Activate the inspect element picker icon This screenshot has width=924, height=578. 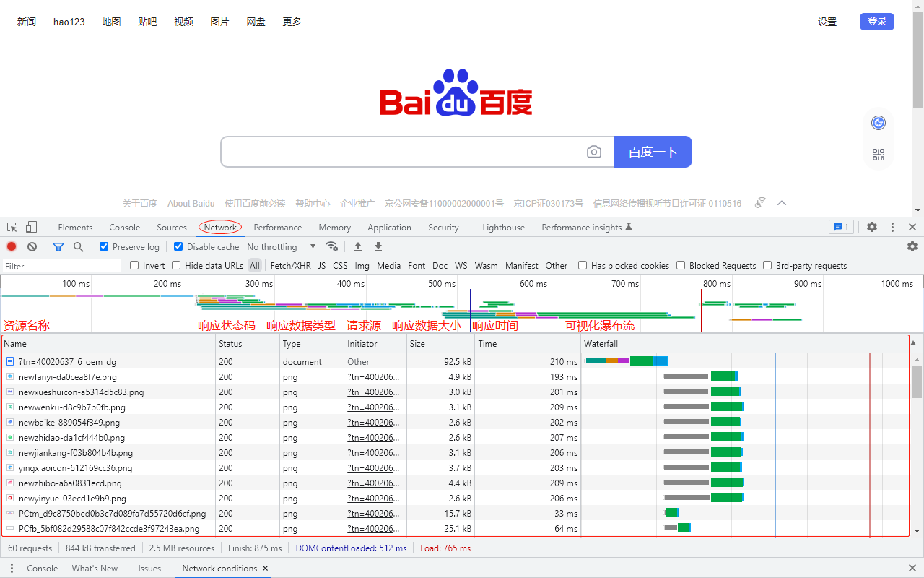coord(12,227)
